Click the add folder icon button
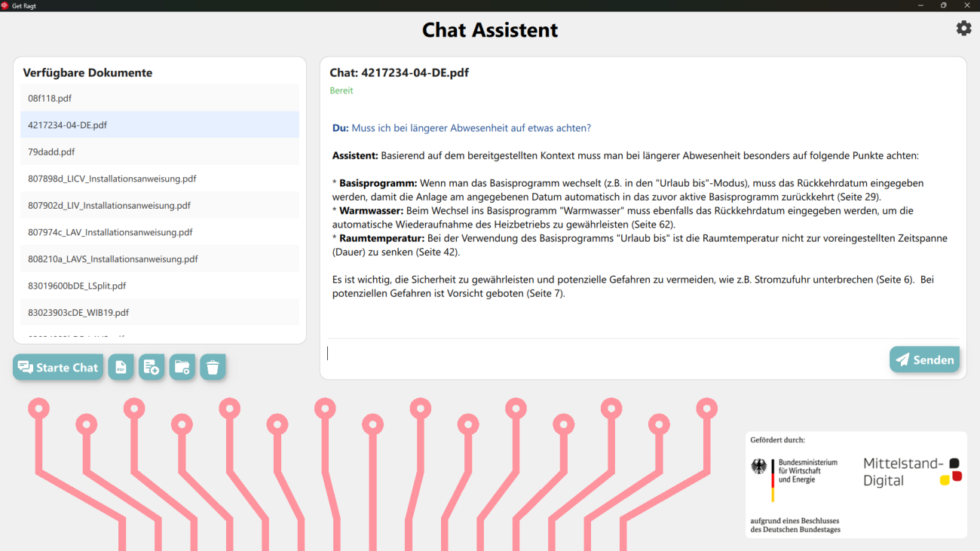The image size is (980, 551). pyautogui.click(x=182, y=367)
